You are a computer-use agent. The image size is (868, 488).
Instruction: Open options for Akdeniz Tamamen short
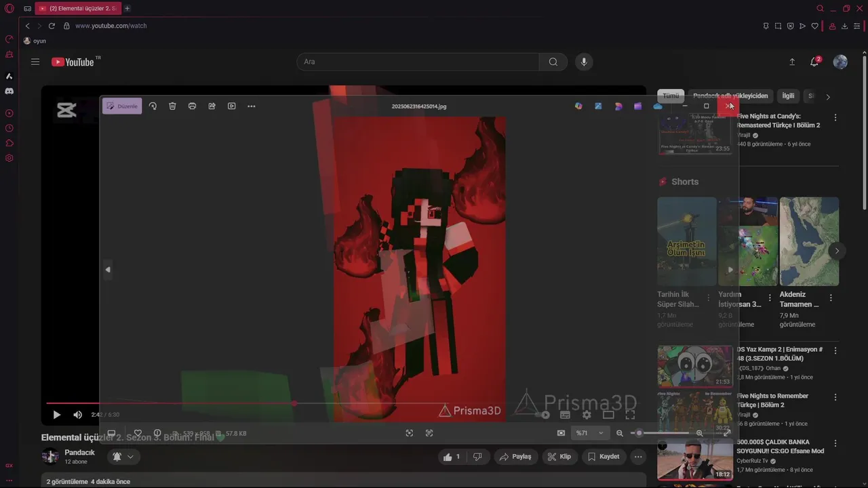[x=831, y=298]
